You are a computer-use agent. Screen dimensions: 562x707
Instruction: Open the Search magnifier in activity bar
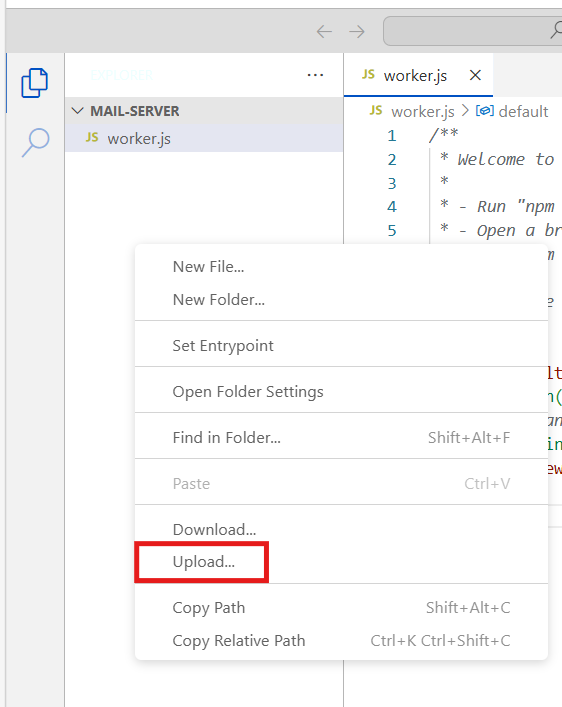pyautogui.click(x=35, y=142)
